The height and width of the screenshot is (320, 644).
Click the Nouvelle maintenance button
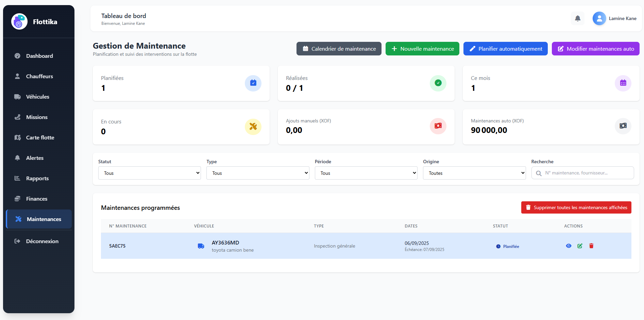tap(422, 49)
